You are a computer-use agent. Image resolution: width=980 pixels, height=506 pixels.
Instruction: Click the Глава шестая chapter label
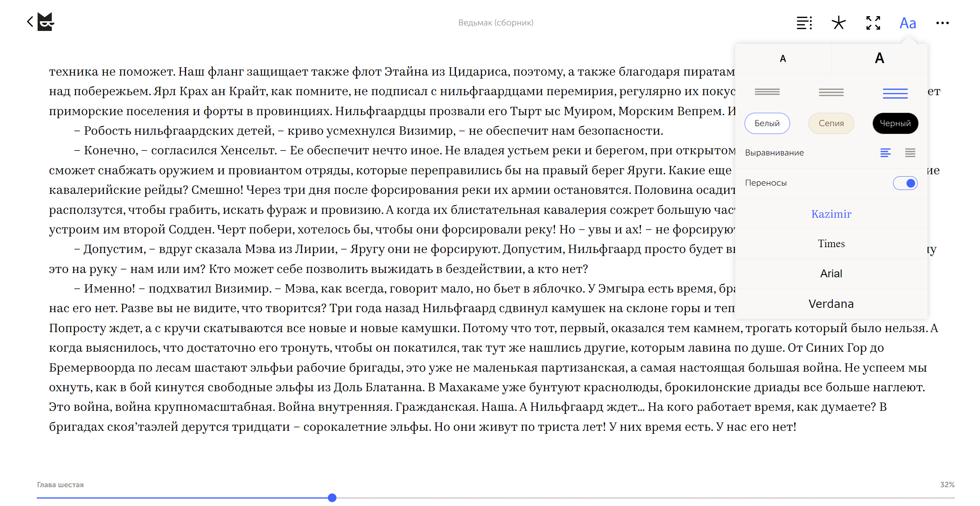60,485
